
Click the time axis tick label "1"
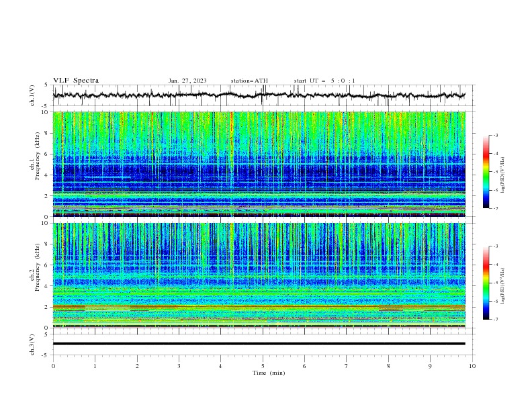[95, 366]
